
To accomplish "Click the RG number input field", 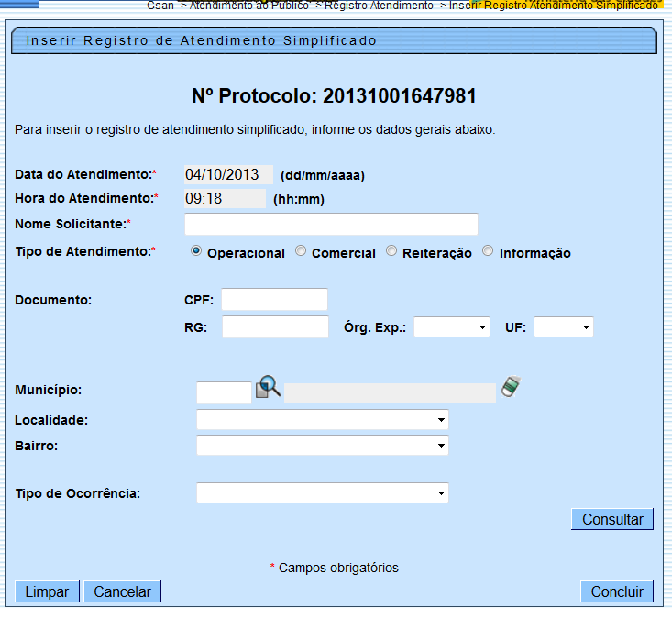I will pos(275,327).
